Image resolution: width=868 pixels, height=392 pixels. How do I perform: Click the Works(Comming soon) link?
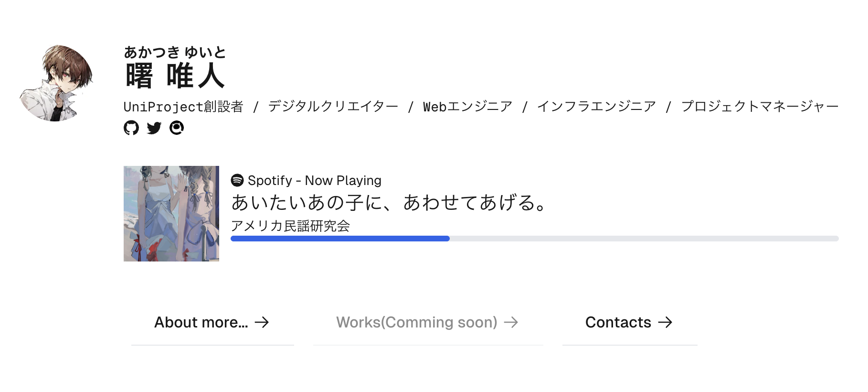coord(416,322)
